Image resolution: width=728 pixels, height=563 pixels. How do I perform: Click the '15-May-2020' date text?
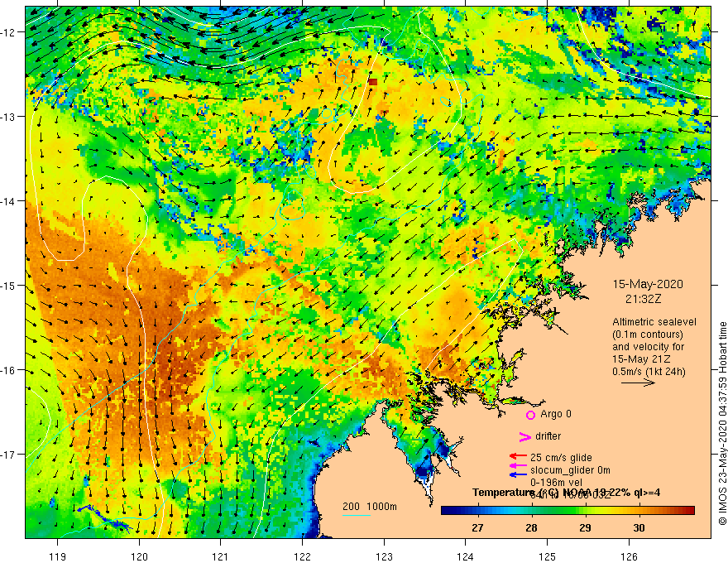648,284
